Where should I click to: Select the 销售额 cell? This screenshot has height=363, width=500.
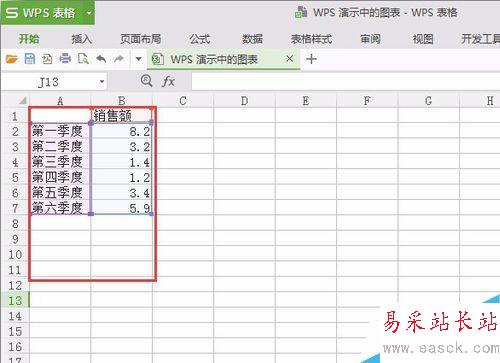click(122, 116)
